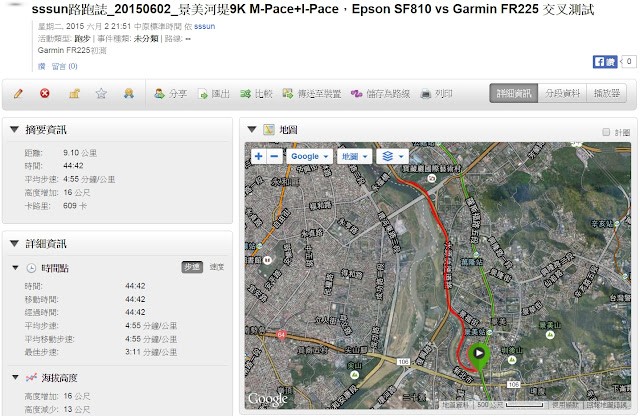Click the red delete activity icon
Viewport: 640px width, 416px height.
[45, 93]
